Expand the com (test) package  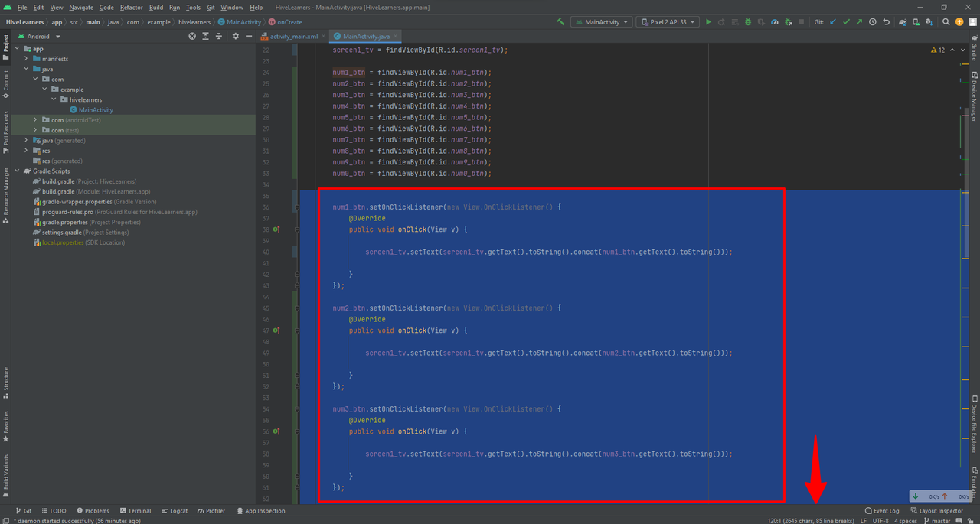pos(35,130)
